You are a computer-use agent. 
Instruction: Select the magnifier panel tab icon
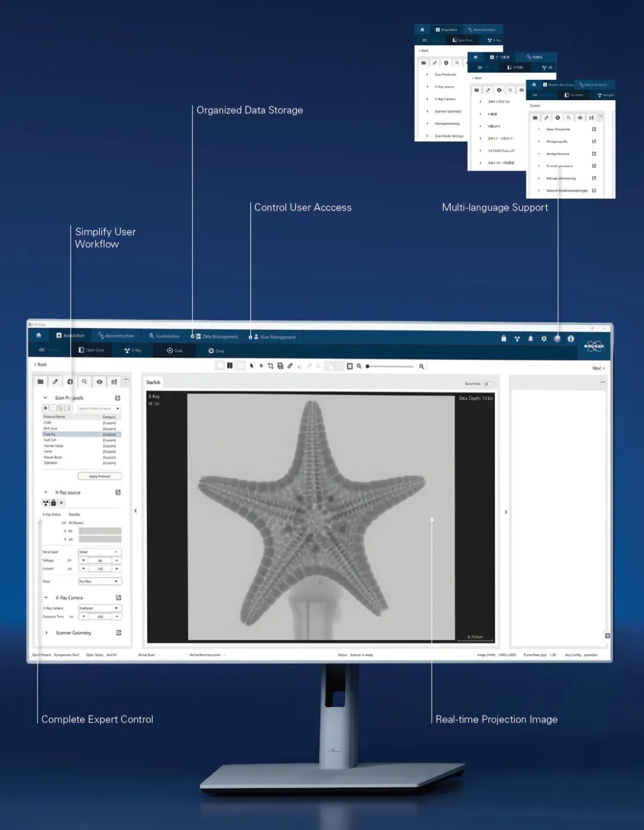(85, 382)
